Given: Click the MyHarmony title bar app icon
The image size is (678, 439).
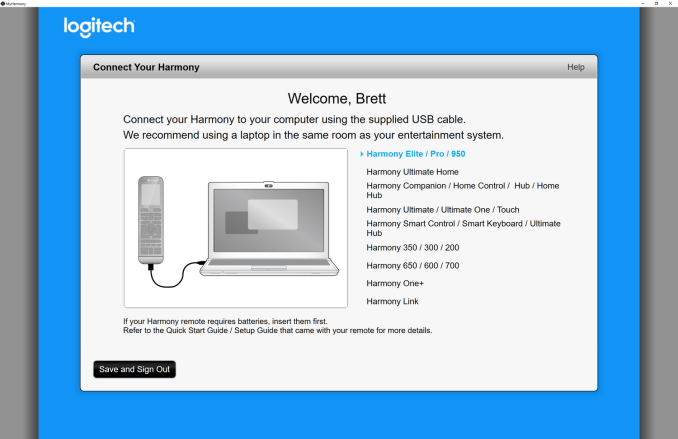Looking at the screenshot, I should pos(3,3).
